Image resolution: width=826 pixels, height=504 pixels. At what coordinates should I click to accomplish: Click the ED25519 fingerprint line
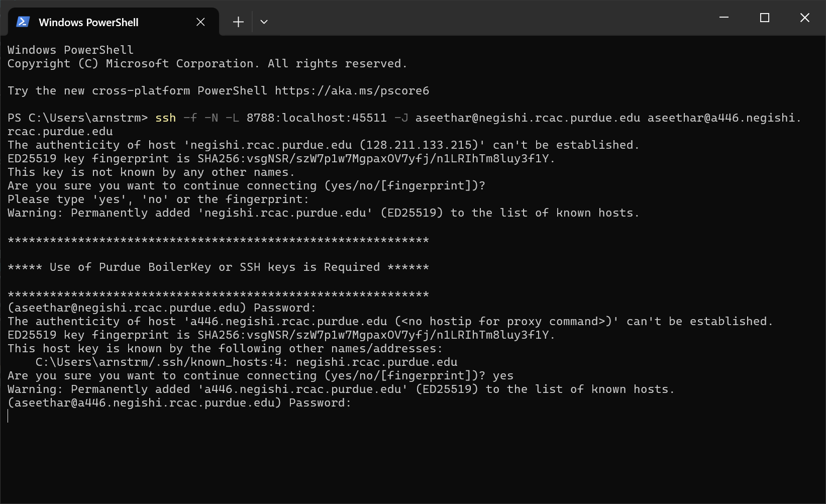point(281,158)
